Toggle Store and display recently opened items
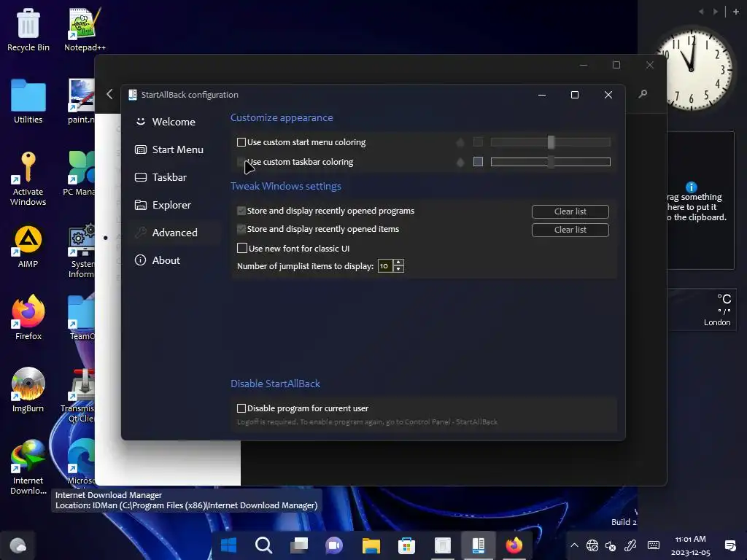This screenshot has width=747, height=560. 241,229
